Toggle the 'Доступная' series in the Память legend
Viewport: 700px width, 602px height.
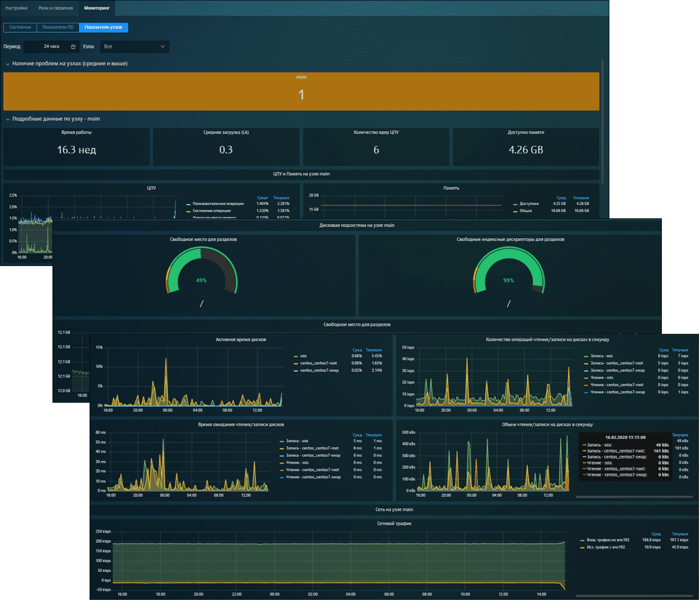coord(529,203)
